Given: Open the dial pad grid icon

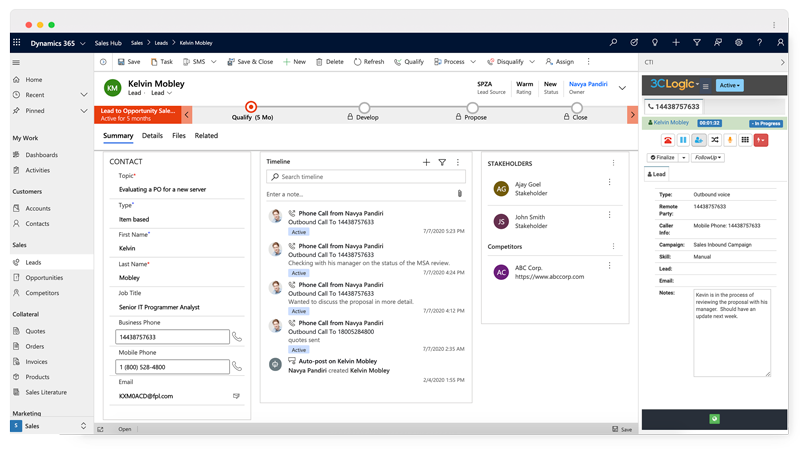Looking at the screenshot, I should click(745, 140).
